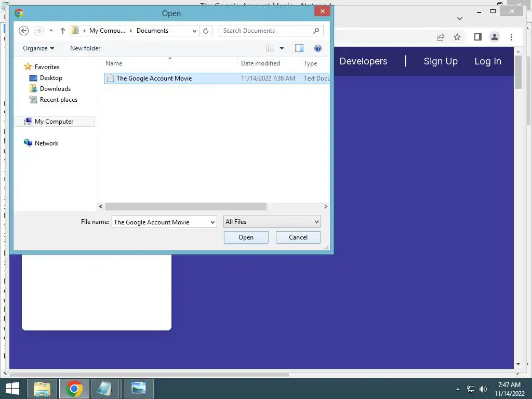532x399 pixels.
Task: Click the Forward arrow in Open dialog
Action: coord(38,31)
